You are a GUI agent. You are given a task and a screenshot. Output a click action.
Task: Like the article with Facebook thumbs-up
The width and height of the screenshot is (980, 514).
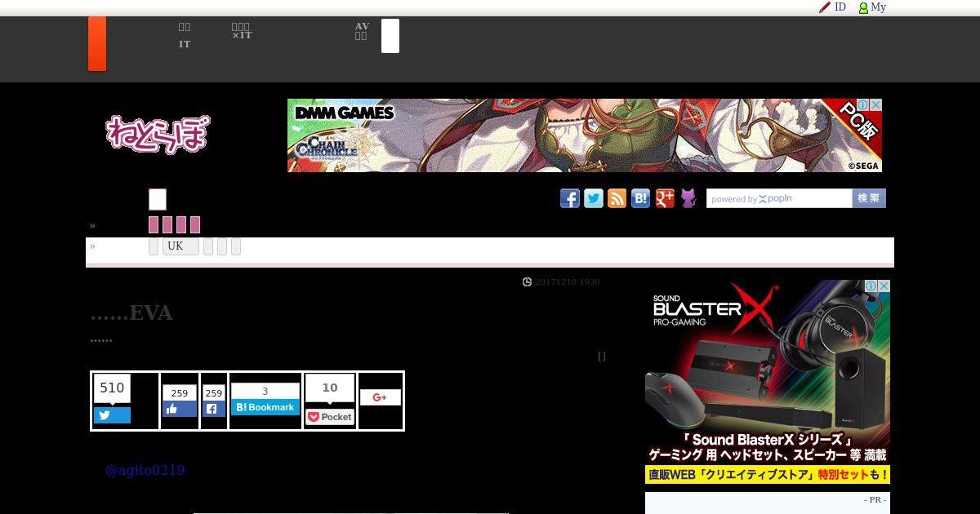180,410
